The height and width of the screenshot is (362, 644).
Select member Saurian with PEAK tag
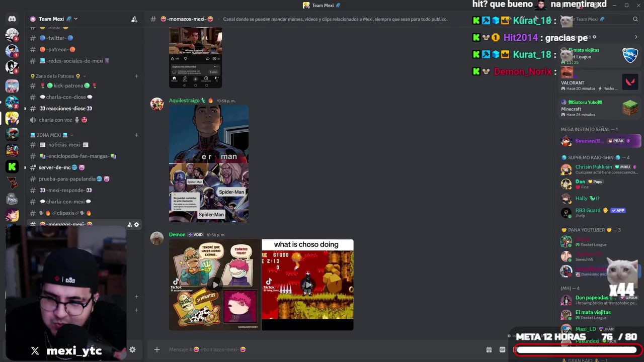coord(601,141)
